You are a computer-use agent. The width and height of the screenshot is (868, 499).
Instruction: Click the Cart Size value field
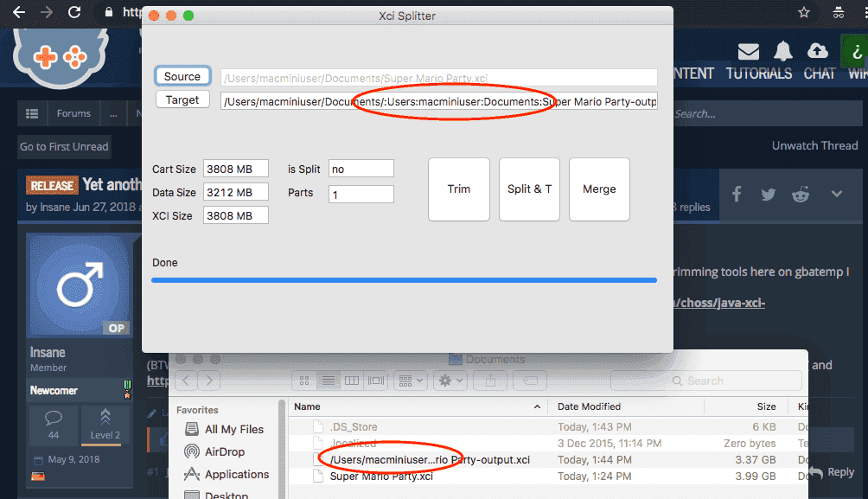tap(236, 169)
